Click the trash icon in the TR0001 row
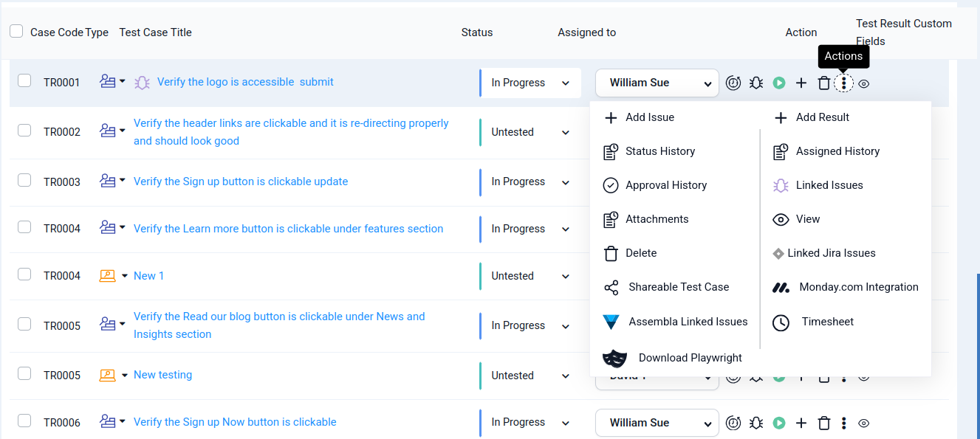Viewport: 980px width, 439px height. point(824,83)
